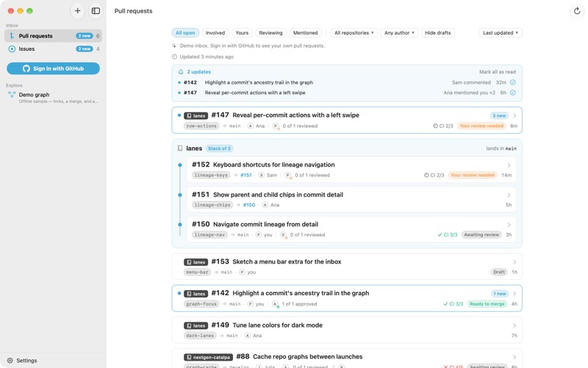This screenshot has width=588, height=368.
Task: Select the Yours filter
Action: coord(242,32)
